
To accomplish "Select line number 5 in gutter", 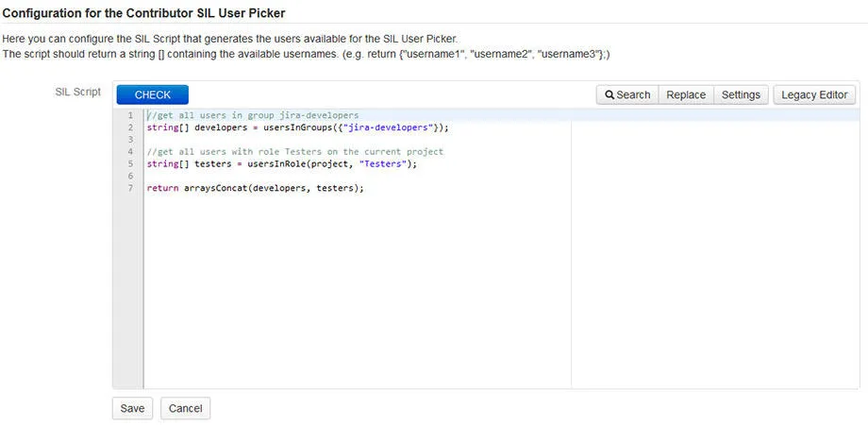I will click(x=130, y=163).
